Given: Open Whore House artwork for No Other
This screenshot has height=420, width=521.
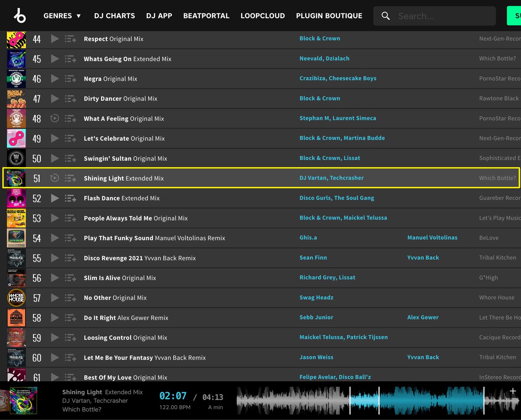Looking at the screenshot, I should 16,298.
